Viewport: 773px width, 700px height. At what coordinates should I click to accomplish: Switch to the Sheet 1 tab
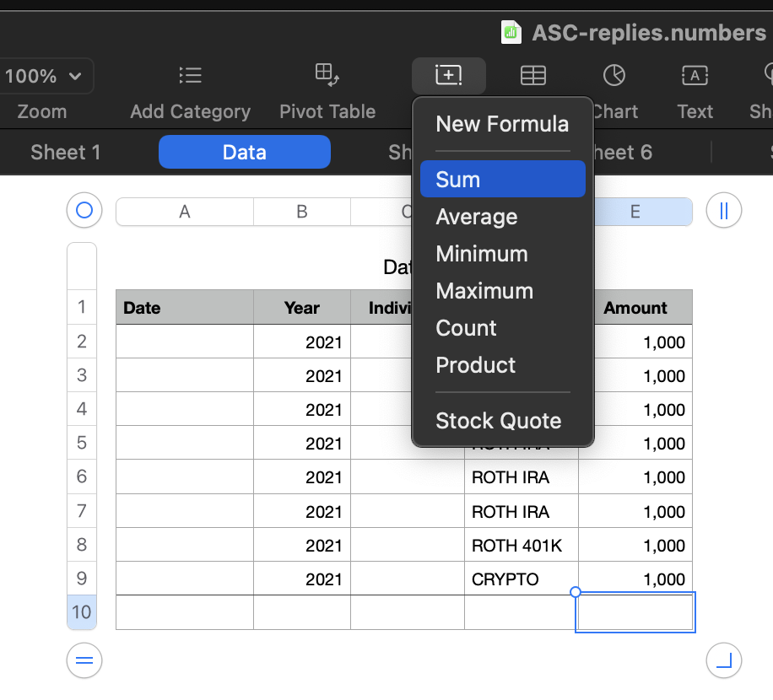[x=65, y=153]
